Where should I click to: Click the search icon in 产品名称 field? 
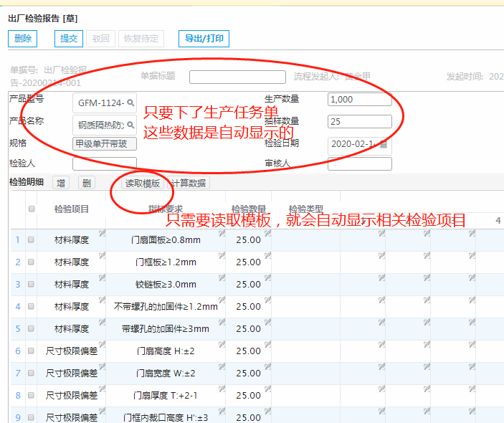pos(130,125)
